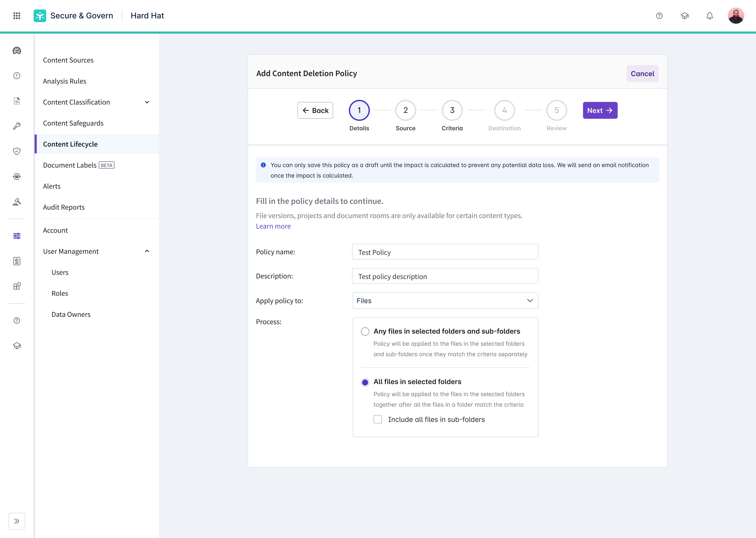Open the report document icon in sidebar
This screenshot has height=538, width=756.
coord(17,261)
